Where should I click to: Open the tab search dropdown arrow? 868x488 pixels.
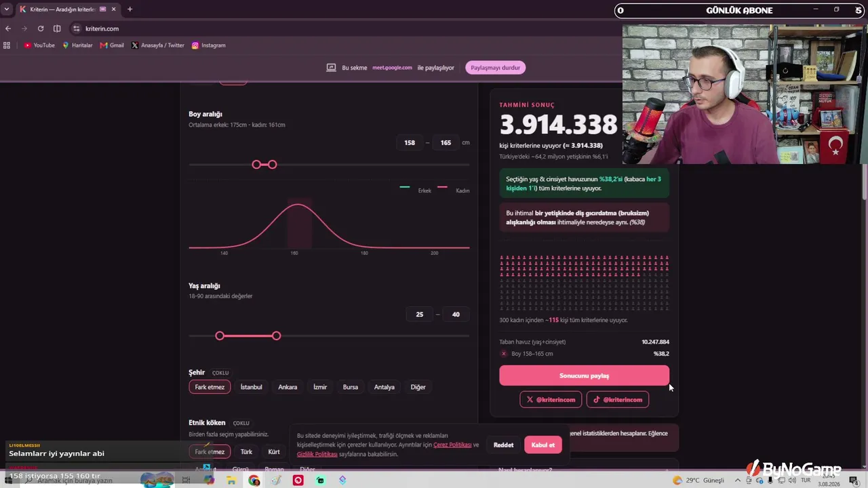point(6,9)
